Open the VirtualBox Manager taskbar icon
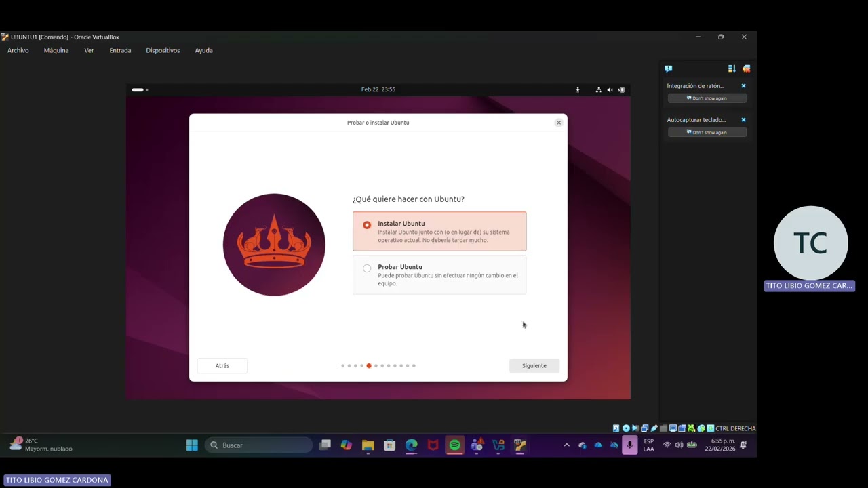The width and height of the screenshot is (868, 488). click(498, 445)
